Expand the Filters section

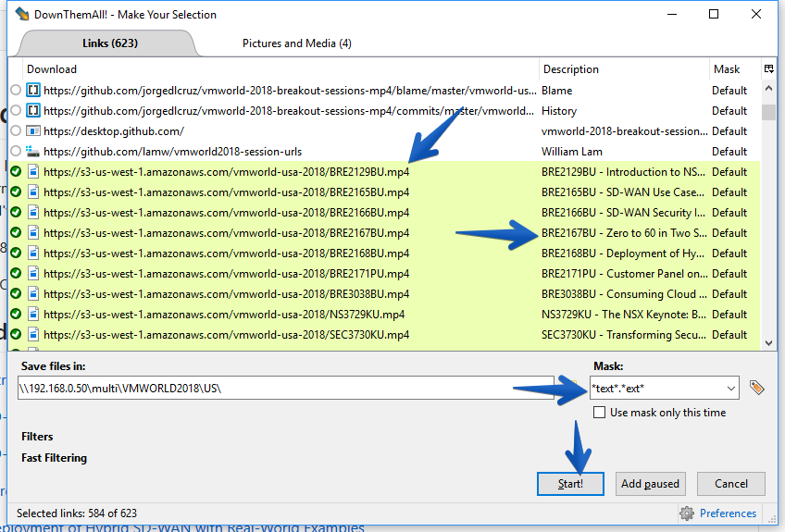pos(37,437)
